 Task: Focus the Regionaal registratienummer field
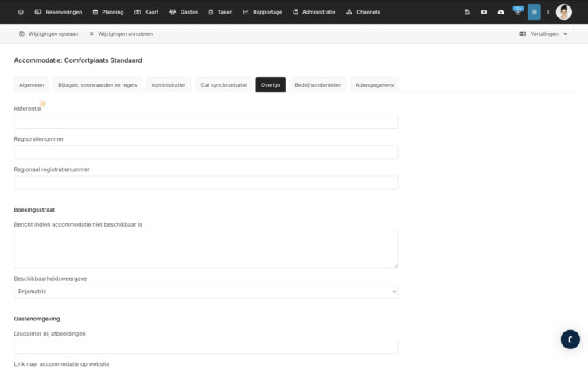click(206, 182)
